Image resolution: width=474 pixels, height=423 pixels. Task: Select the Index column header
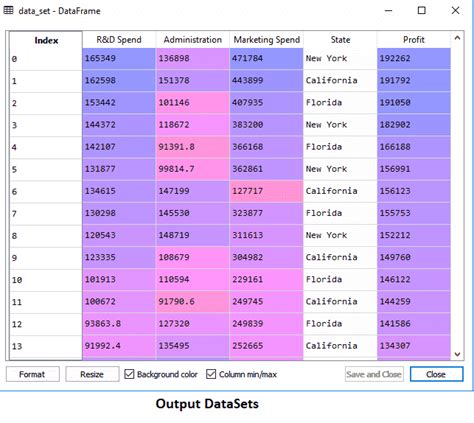pos(46,40)
